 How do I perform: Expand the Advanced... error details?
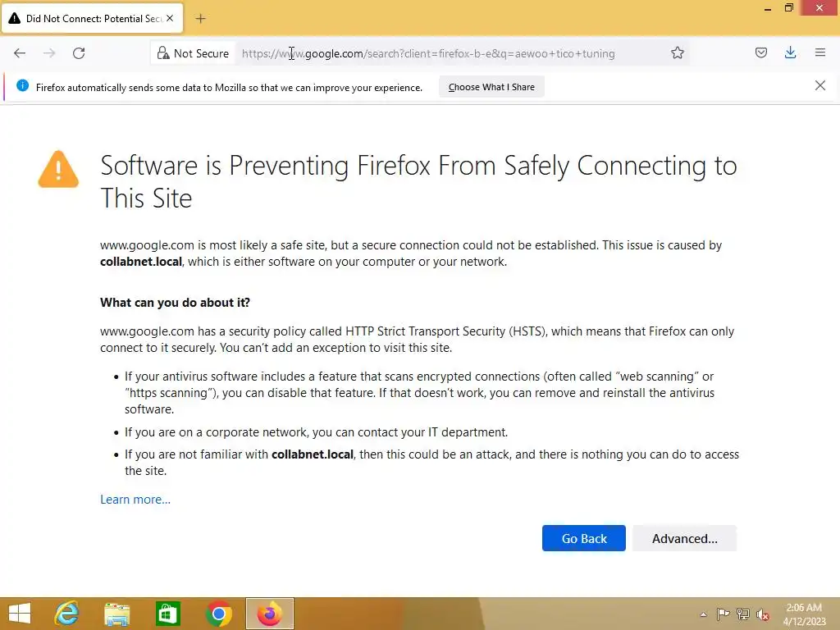click(x=684, y=538)
